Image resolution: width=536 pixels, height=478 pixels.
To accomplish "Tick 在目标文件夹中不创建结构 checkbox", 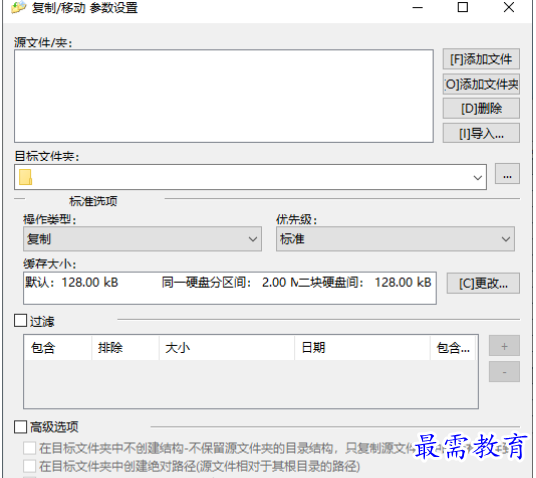I will pyautogui.click(x=29, y=448).
